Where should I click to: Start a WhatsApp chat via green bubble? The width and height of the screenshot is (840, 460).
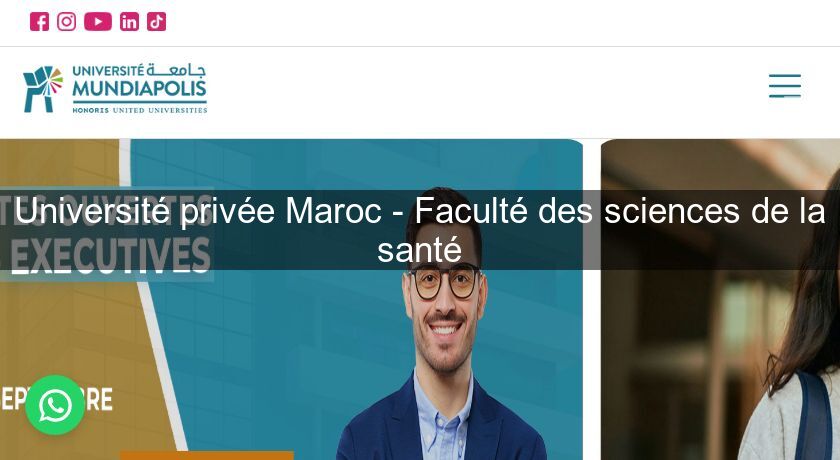(55, 405)
